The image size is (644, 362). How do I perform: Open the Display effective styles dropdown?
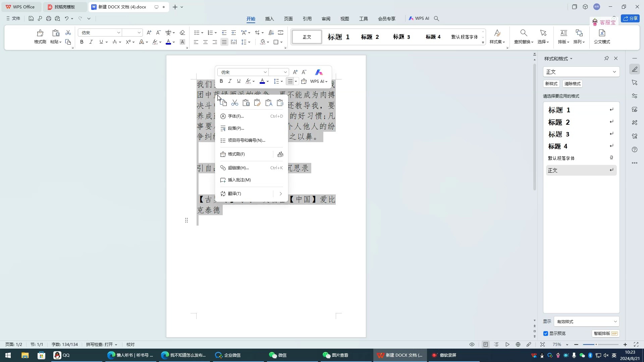tap(586, 321)
